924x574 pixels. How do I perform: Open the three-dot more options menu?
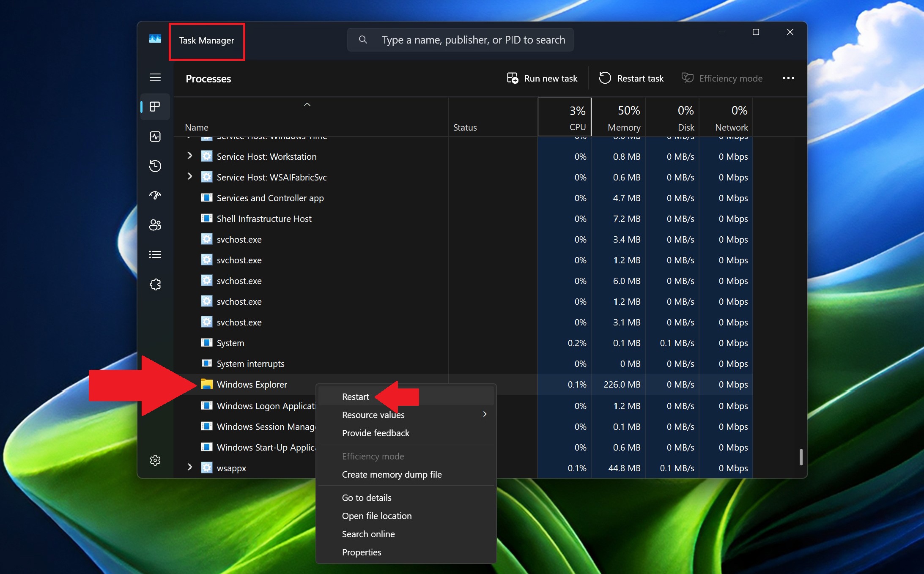point(788,78)
